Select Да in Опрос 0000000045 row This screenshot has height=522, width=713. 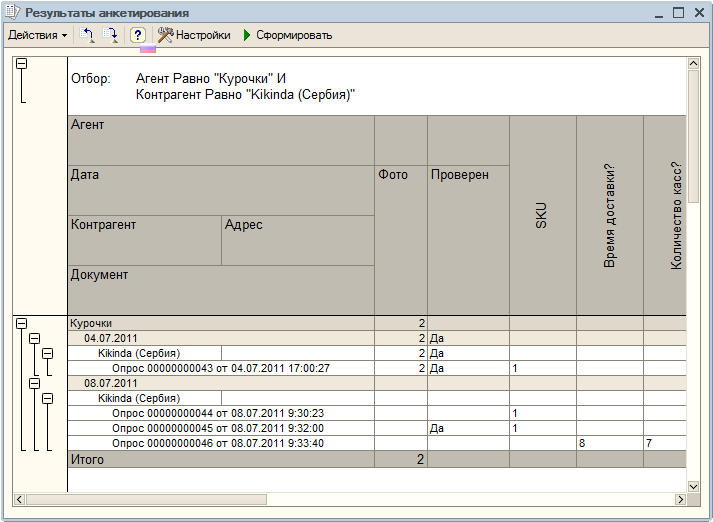click(x=468, y=428)
